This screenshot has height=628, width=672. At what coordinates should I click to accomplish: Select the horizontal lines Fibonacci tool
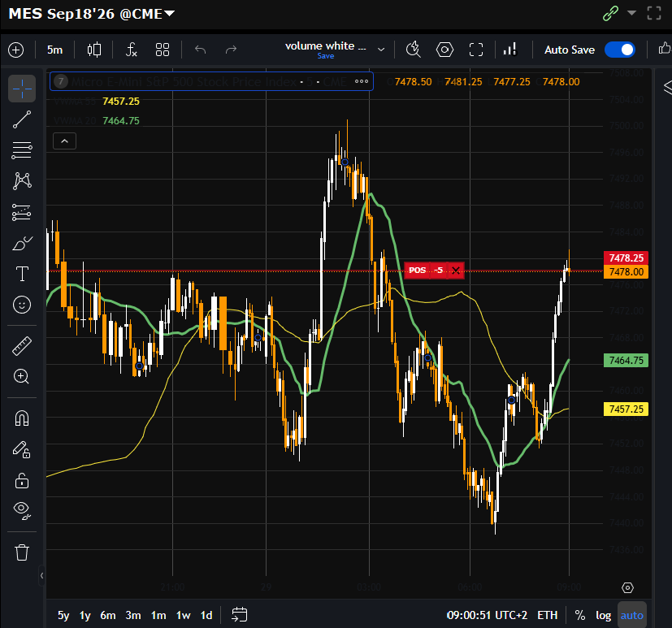tap(22, 150)
